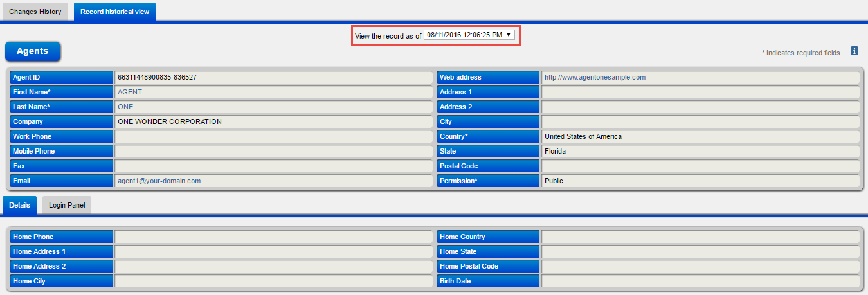Click the blue info icon
Viewport: 868px width, 295px height.
(854, 51)
